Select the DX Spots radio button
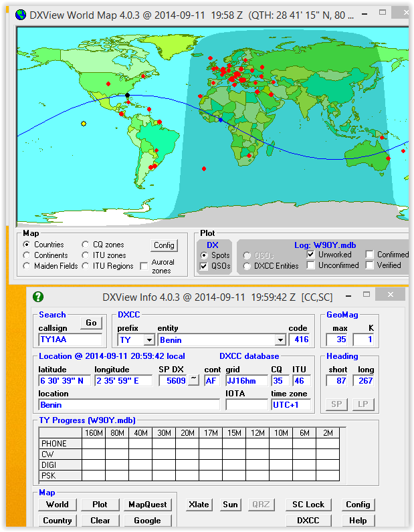This screenshot has height=532, width=414. click(204, 255)
